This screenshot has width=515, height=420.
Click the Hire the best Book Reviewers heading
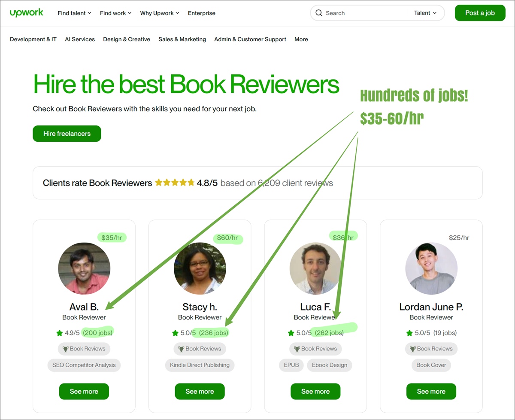(186, 84)
